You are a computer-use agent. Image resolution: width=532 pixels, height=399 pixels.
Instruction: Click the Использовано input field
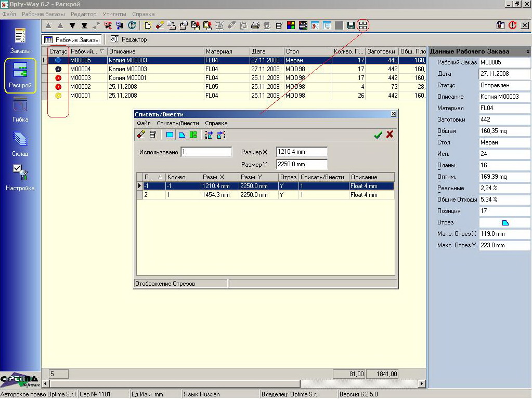[x=206, y=152]
